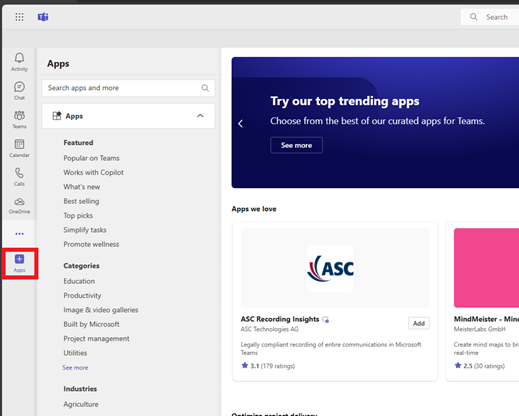This screenshot has height=416, width=519.
Task: Open the app launcher waffle grid
Action: (19, 17)
